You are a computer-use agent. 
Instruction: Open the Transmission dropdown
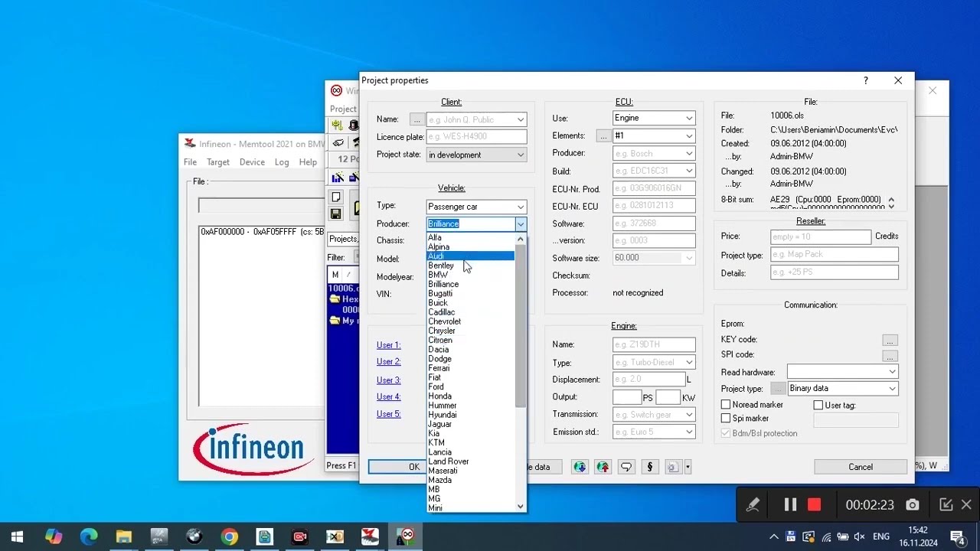coord(689,415)
